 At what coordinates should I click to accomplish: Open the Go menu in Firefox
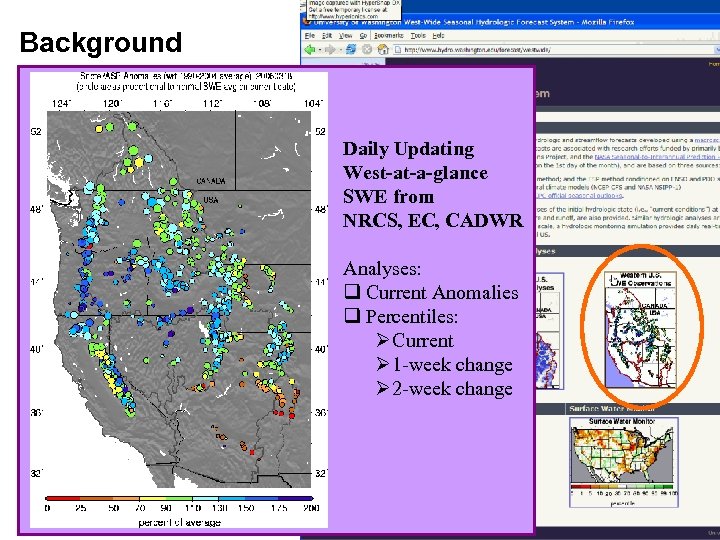tap(363, 36)
